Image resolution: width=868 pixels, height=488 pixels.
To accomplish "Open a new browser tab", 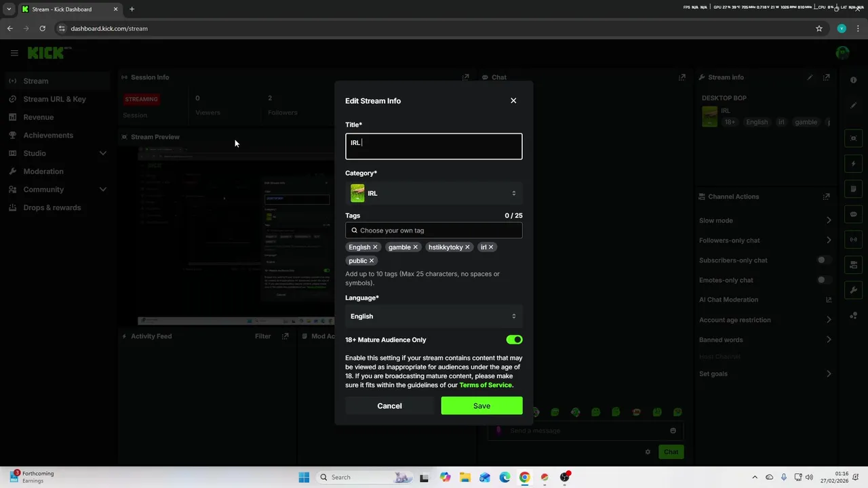I will [x=132, y=9].
